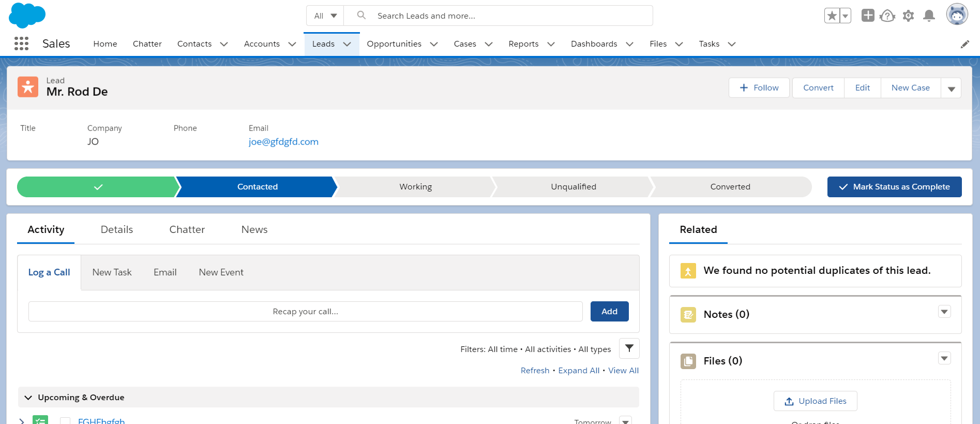This screenshot has width=980, height=424.
Task: Open the user profile avatar
Action: (x=957, y=14)
